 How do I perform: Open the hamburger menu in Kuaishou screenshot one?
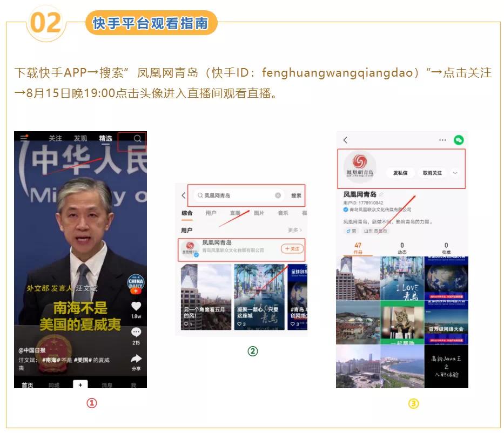[x=24, y=138]
